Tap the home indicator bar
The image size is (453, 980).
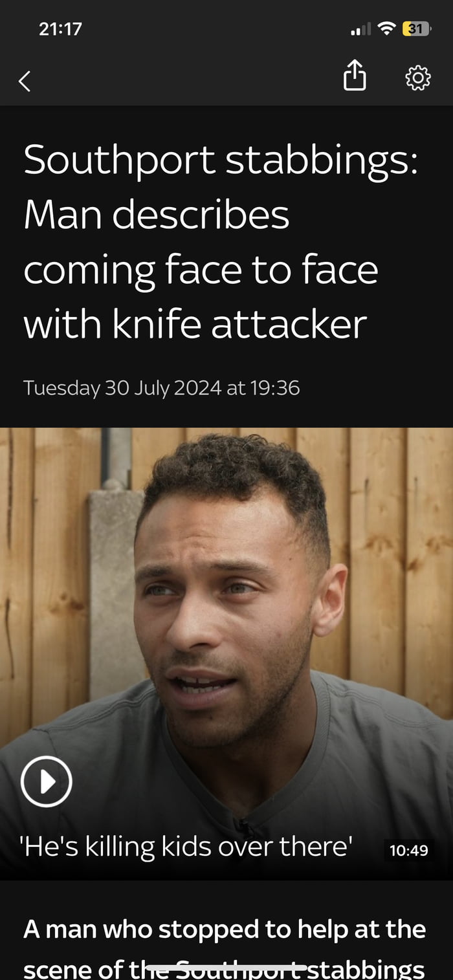[226, 968]
